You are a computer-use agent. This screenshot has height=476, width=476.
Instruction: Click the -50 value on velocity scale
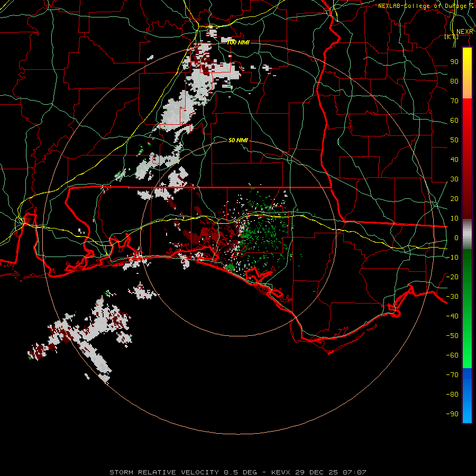coord(452,336)
